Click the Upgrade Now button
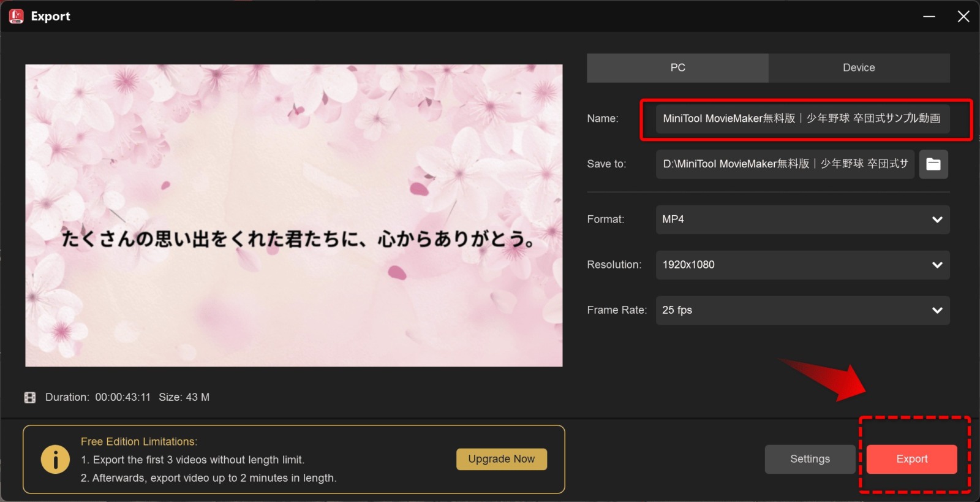Screen dimensions: 980x502 (501, 459)
